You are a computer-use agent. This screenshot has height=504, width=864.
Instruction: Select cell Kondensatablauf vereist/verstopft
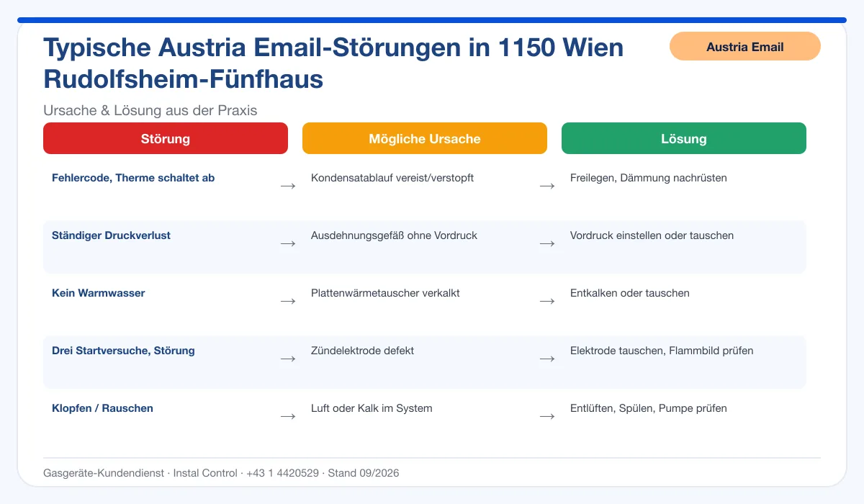392,178
